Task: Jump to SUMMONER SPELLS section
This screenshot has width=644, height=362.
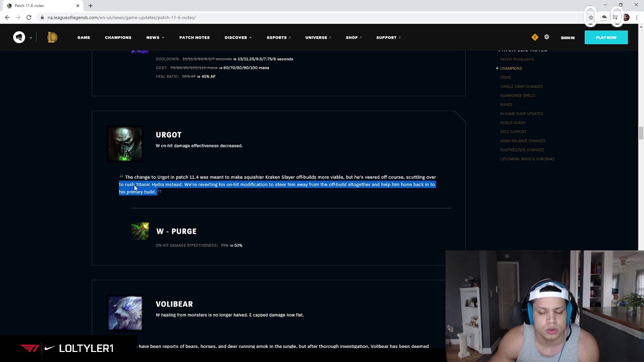Action: pyautogui.click(x=518, y=96)
